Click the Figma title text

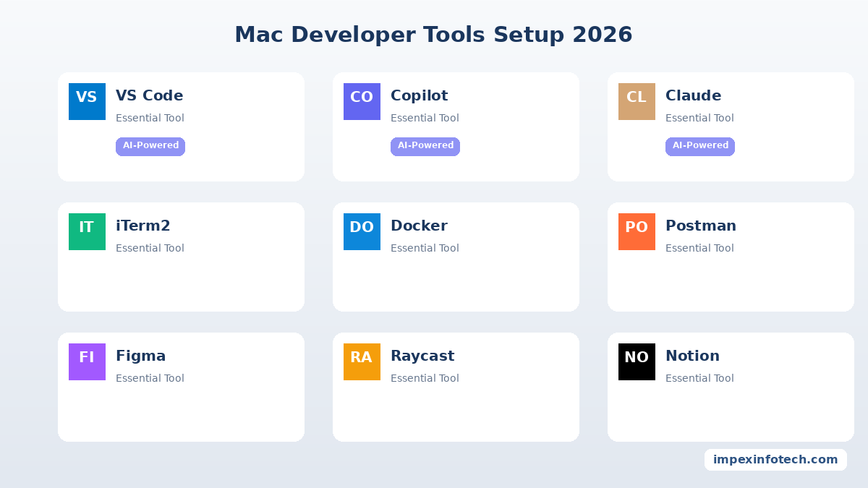click(x=141, y=356)
